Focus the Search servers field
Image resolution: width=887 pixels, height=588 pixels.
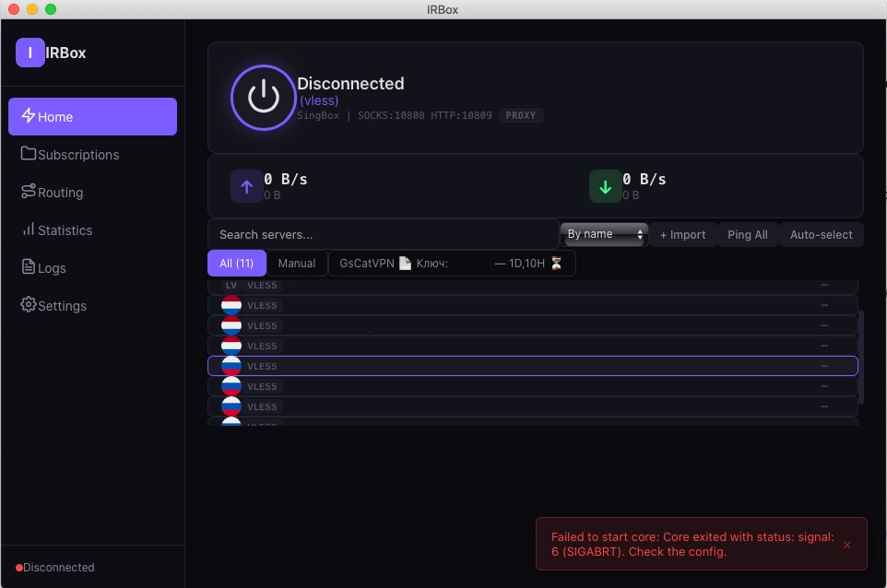pyautogui.click(x=384, y=235)
